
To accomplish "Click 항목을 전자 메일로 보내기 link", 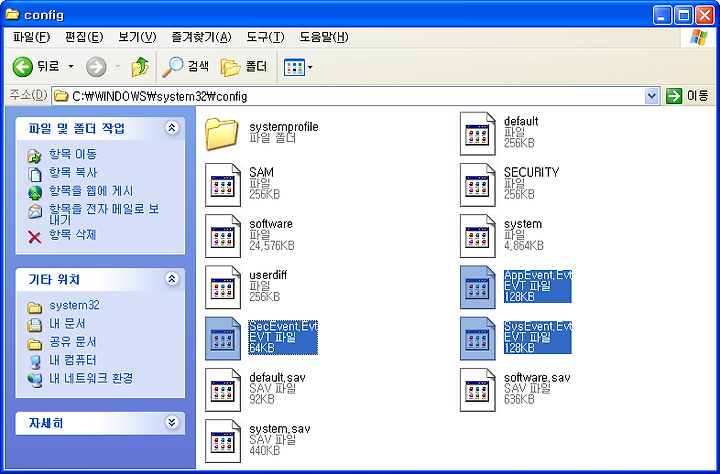I will (104, 214).
